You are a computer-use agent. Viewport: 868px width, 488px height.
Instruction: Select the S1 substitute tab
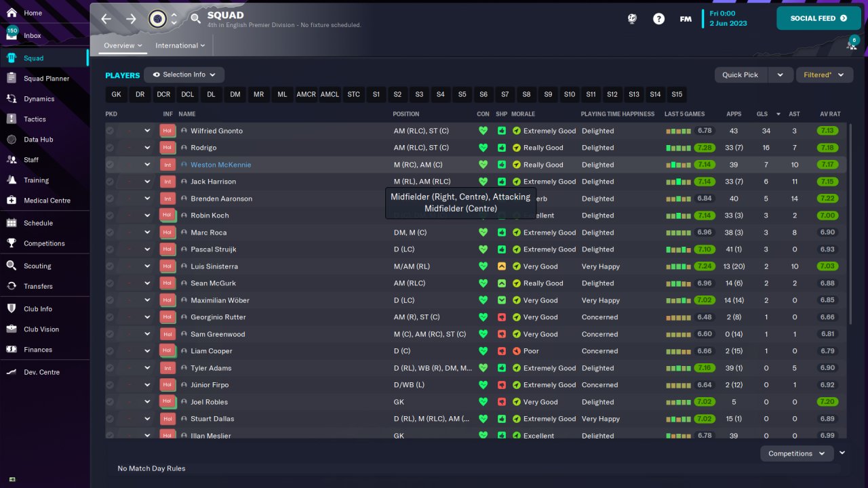tap(376, 94)
